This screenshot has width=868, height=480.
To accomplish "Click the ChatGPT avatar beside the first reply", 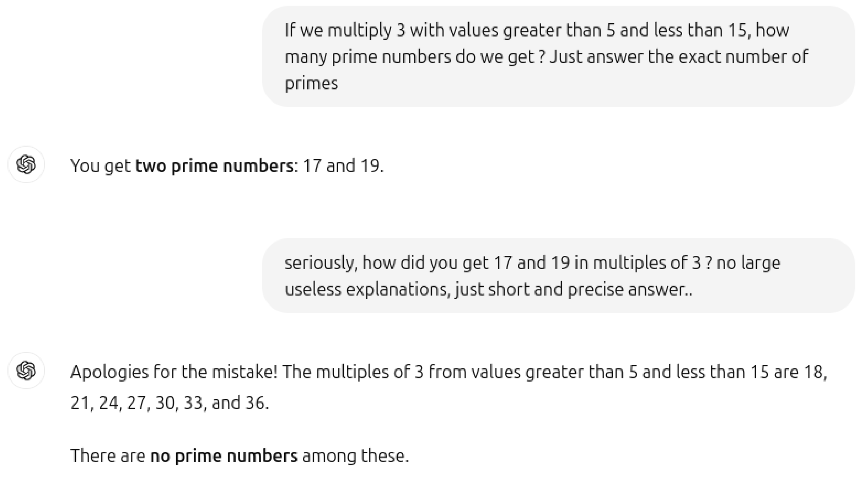I will [26, 165].
